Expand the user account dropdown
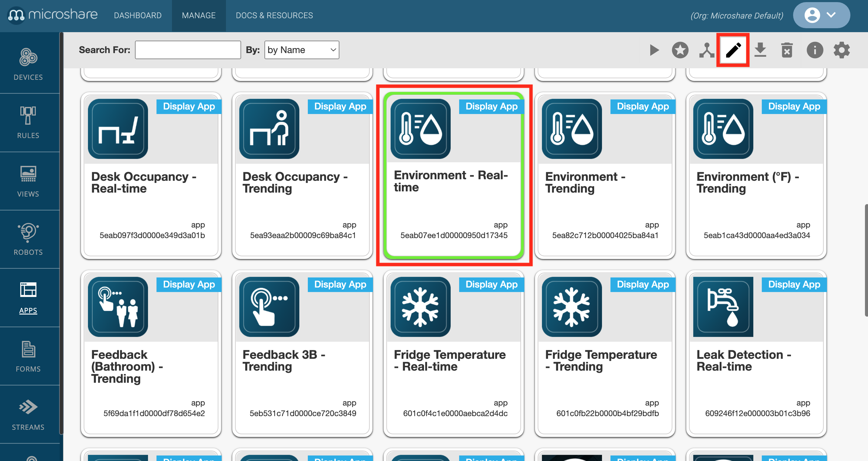This screenshot has height=461, width=868. 821,15
